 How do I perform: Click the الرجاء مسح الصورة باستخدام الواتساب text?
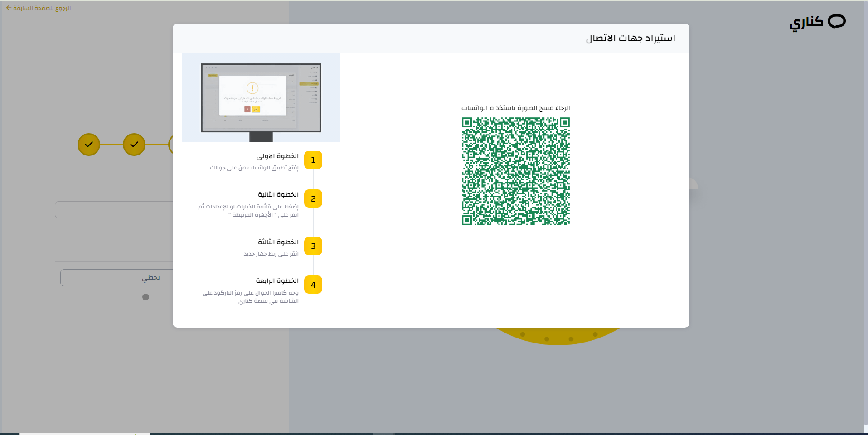click(x=515, y=108)
